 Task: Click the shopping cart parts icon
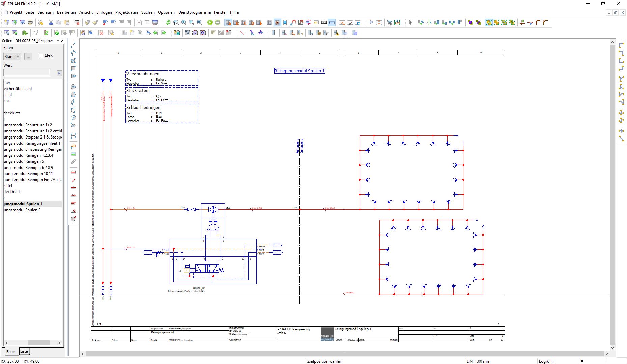tap(389, 23)
